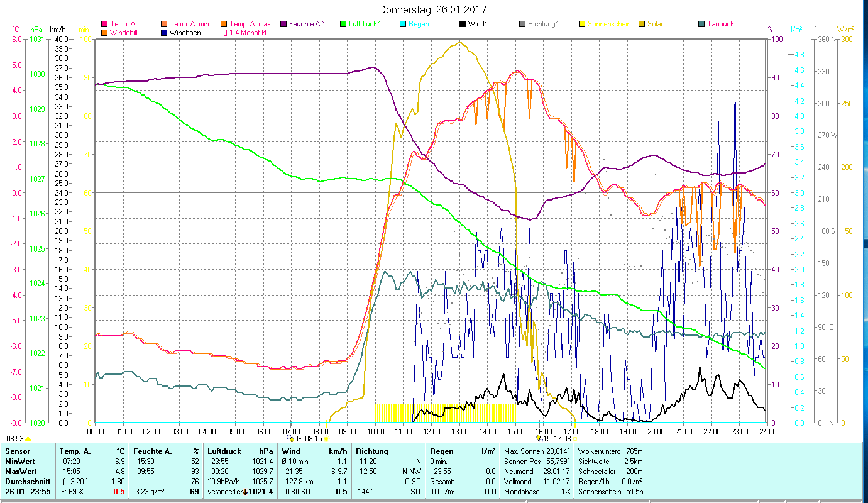Click the Sichtweite value "2-5km"
868x503 pixels.
(x=634, y=461)
